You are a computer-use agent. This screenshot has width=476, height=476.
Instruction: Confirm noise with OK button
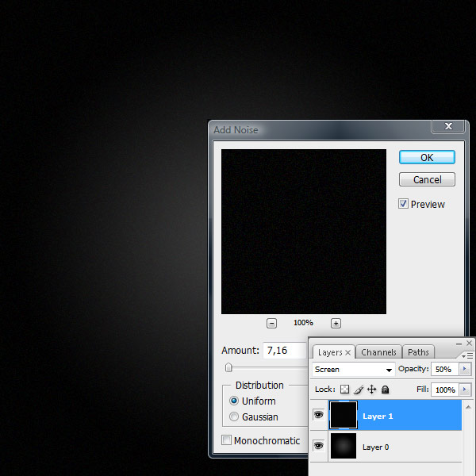[x=427, y=157]
